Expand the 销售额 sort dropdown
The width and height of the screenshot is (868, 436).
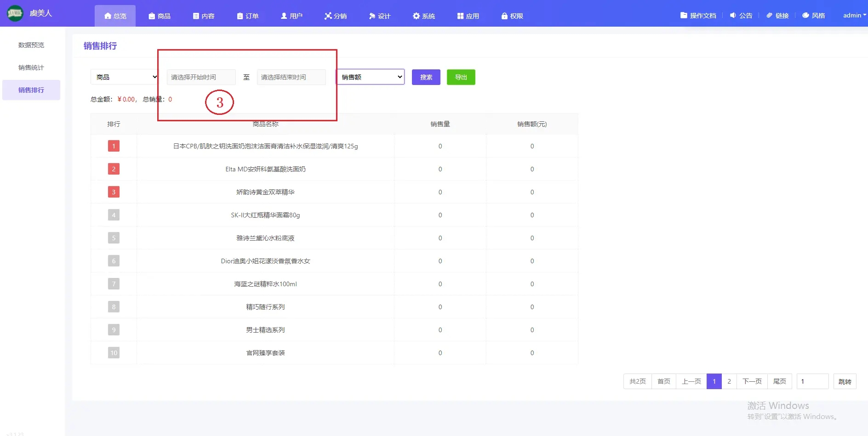pyautogui.click(x=371, y=77)
